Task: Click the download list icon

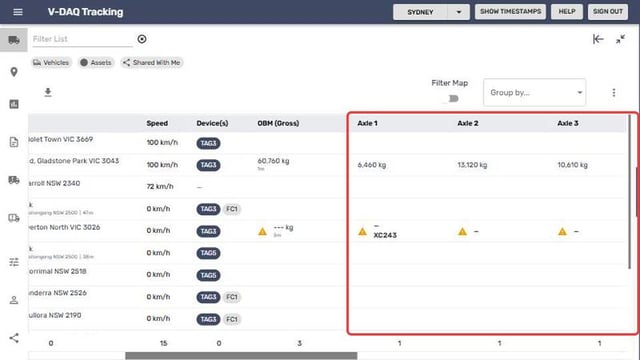Action: (48, 92)
